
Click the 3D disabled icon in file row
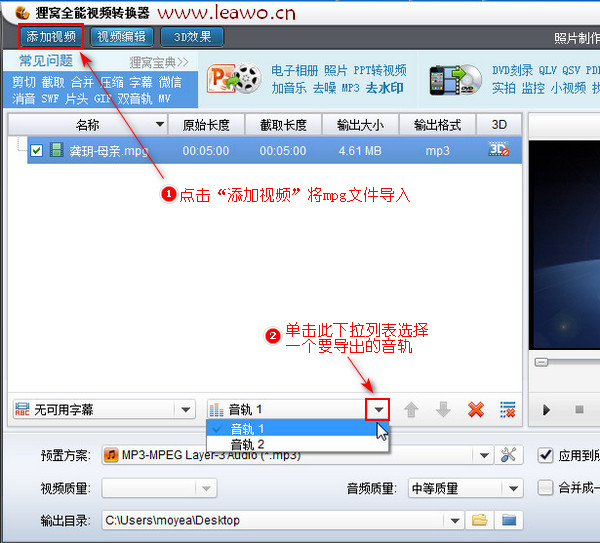[x=499, y=149]
